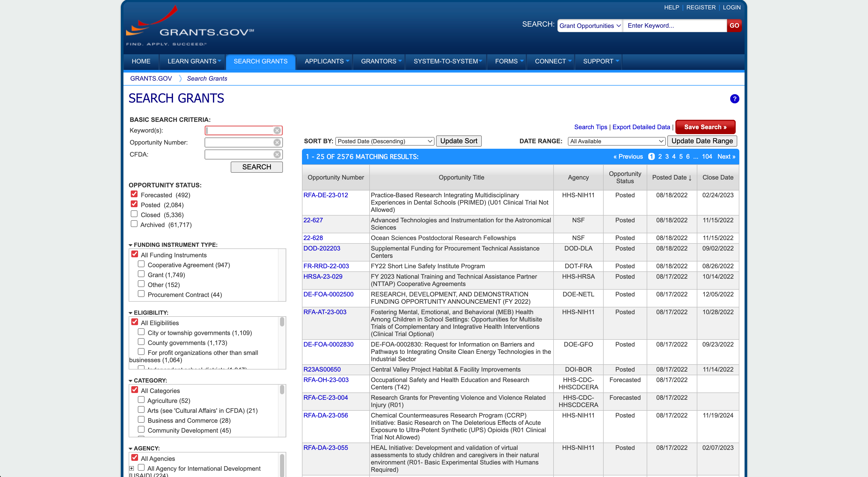This screenshot has height=477, width=868.
Task: Expand the USAID agency tree plus icon
Action: [x=132, y=468]
